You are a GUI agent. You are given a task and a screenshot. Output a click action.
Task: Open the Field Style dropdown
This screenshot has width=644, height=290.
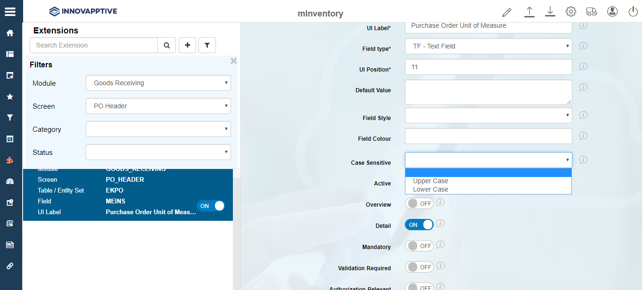488,115
